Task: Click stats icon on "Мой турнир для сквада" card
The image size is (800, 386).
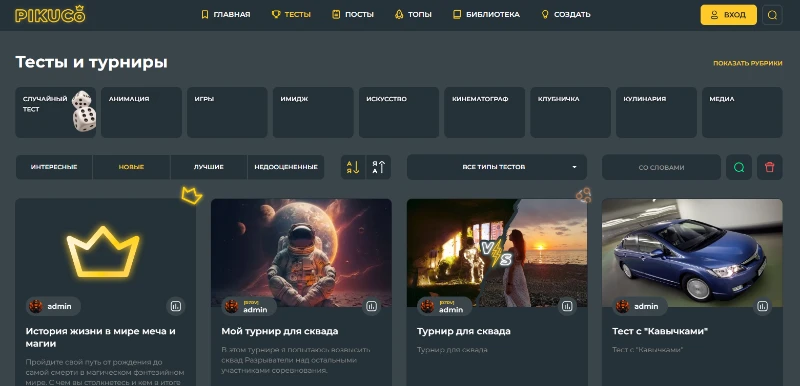Action: 371,306
